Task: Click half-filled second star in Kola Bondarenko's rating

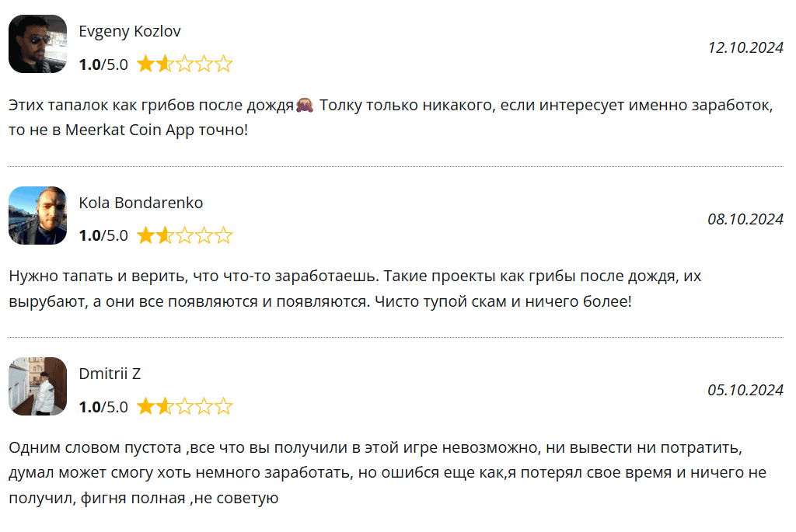Action: (165, 235)
